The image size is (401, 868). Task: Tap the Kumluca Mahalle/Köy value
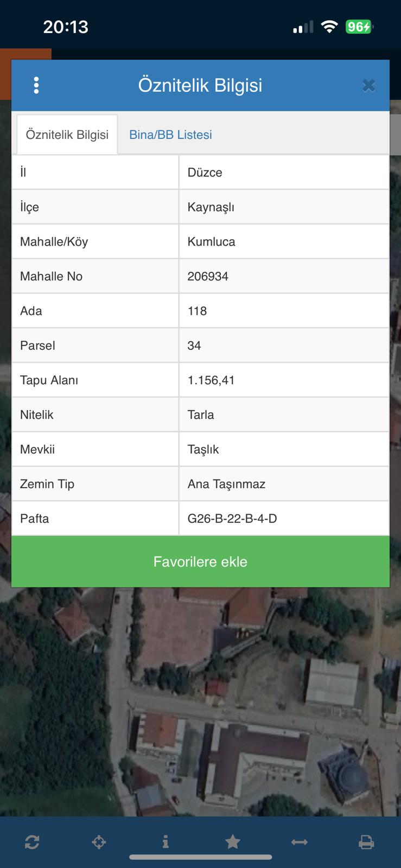point(211,242)
